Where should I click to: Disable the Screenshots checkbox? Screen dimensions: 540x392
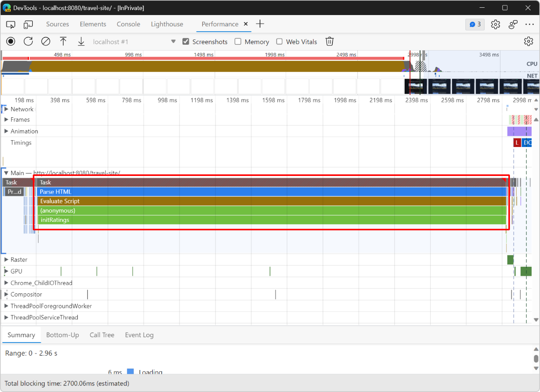(186, 41)
